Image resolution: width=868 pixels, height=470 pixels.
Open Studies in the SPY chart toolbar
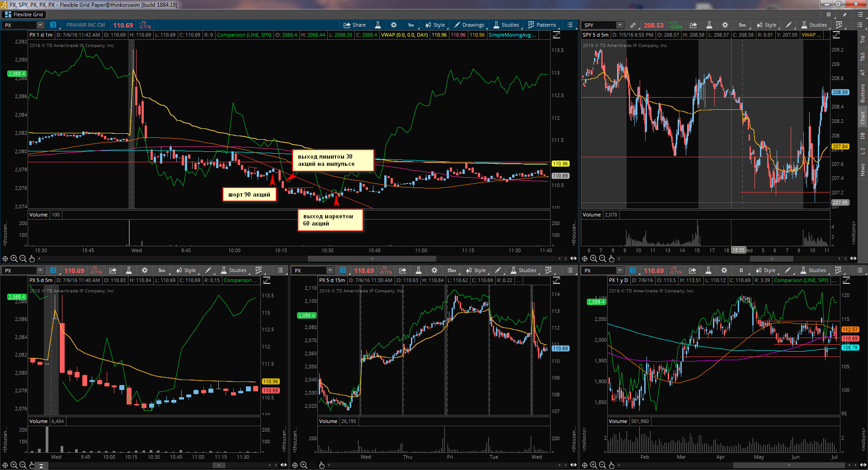coord(814,25)
